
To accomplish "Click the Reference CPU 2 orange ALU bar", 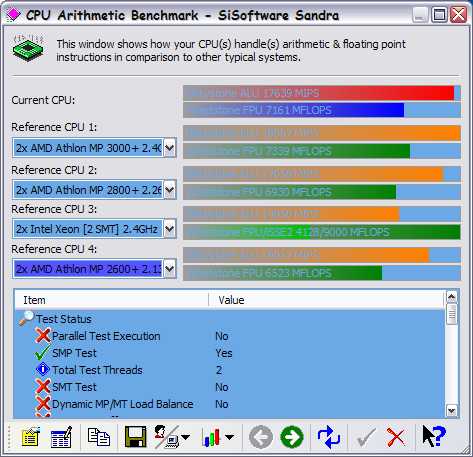I will [x=313, y=174].
